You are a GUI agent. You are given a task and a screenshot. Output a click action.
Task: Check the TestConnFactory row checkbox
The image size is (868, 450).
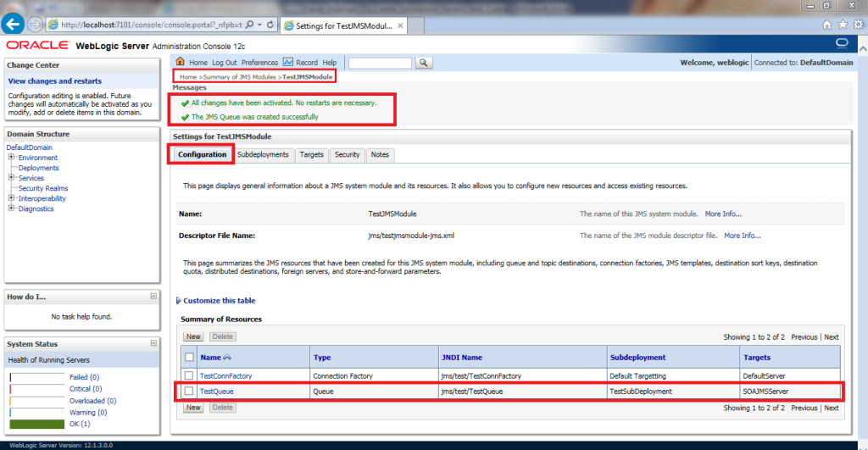(x=189, y=375)
